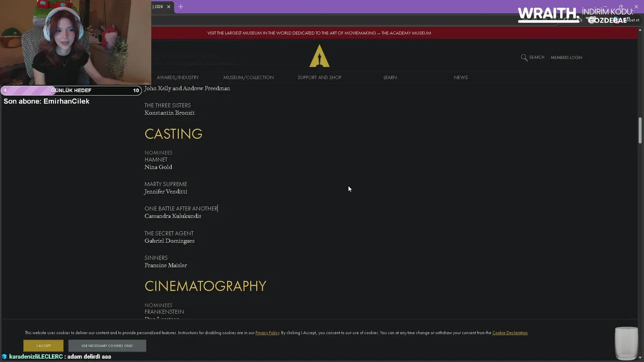This screenshot has height=362, width=644.
Task: Click the chat user badge icon
Action: tap(5, 356)
